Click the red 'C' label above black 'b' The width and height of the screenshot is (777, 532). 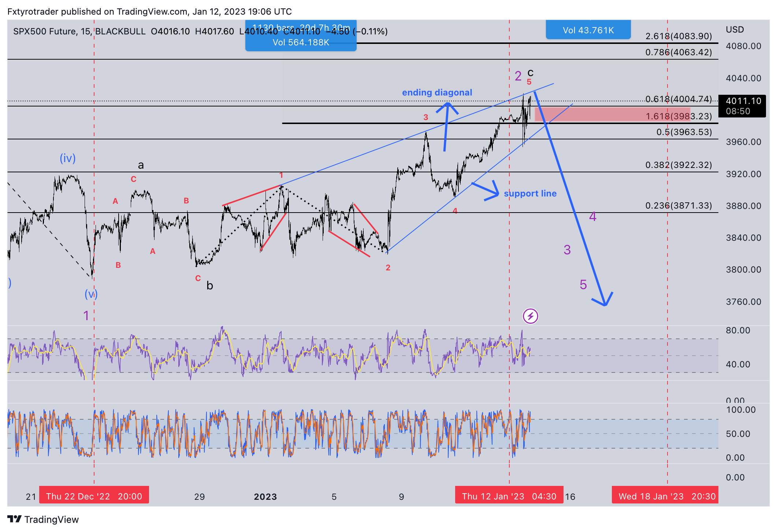pos(198,278)
